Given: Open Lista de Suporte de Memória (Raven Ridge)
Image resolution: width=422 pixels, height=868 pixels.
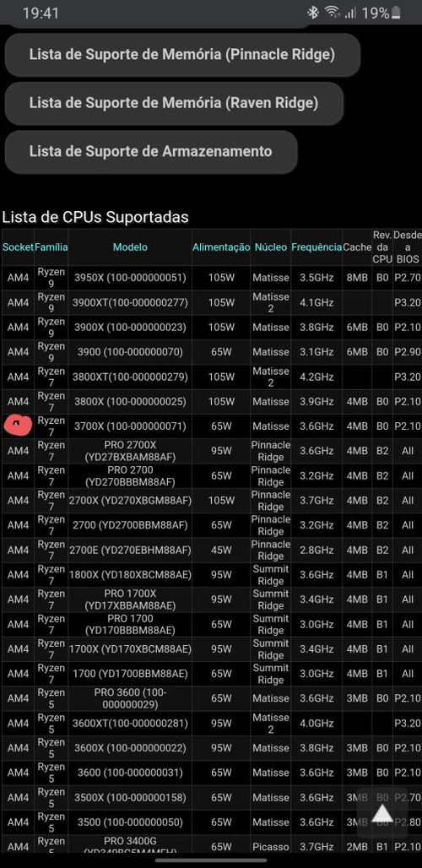Looking at the screenshot, I should coord(174,103).
